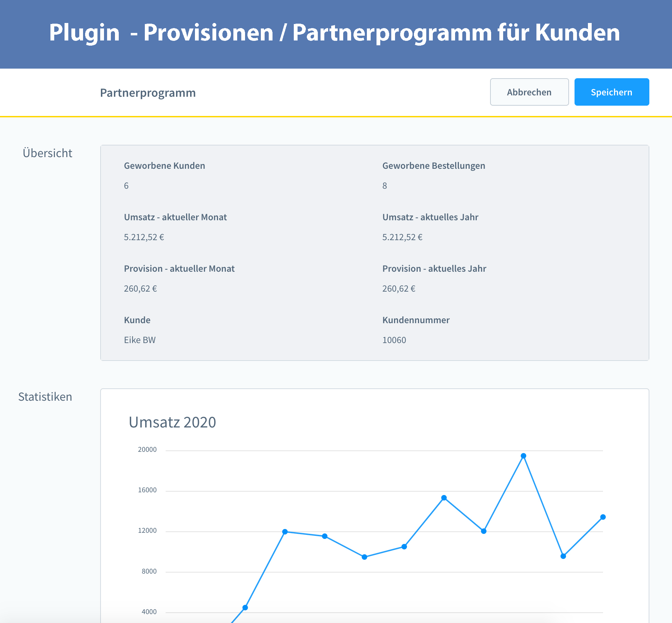The image size is (672, 623).
Task: Click the 8000 axis label
Action: pyautogui.click(x=149, y=571)
